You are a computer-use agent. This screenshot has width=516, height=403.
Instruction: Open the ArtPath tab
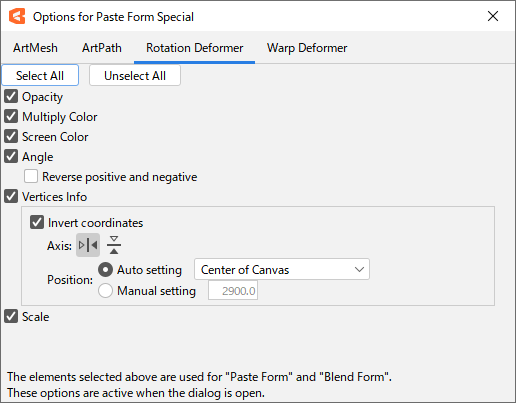[x=102, y=48]
